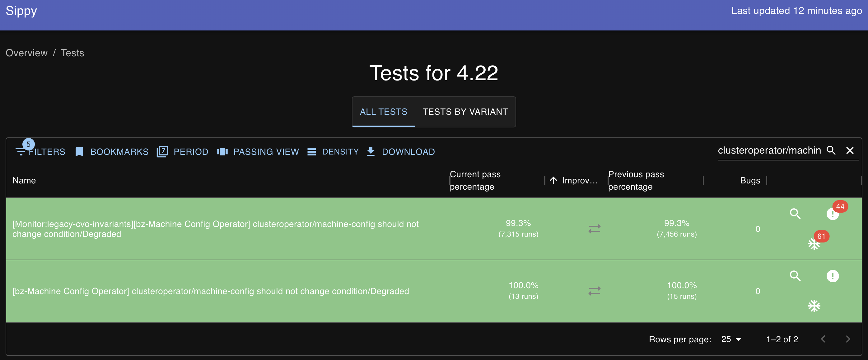
Task: Sort by Improvement column header
Action: click(579, 181)
